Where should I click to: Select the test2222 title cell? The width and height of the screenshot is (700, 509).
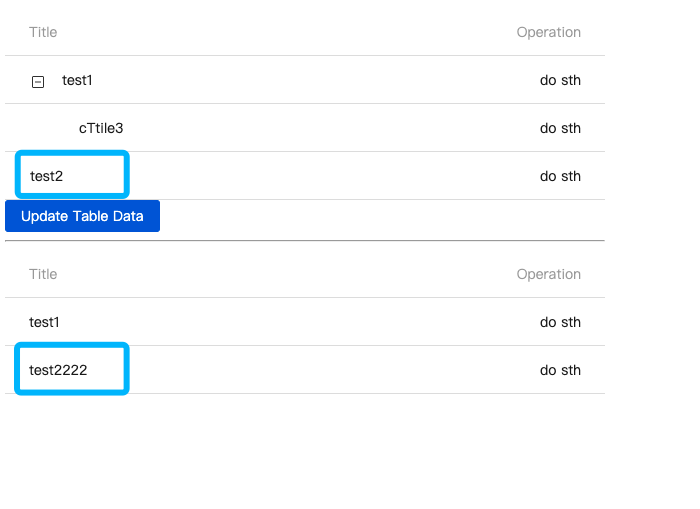point(59,370)
